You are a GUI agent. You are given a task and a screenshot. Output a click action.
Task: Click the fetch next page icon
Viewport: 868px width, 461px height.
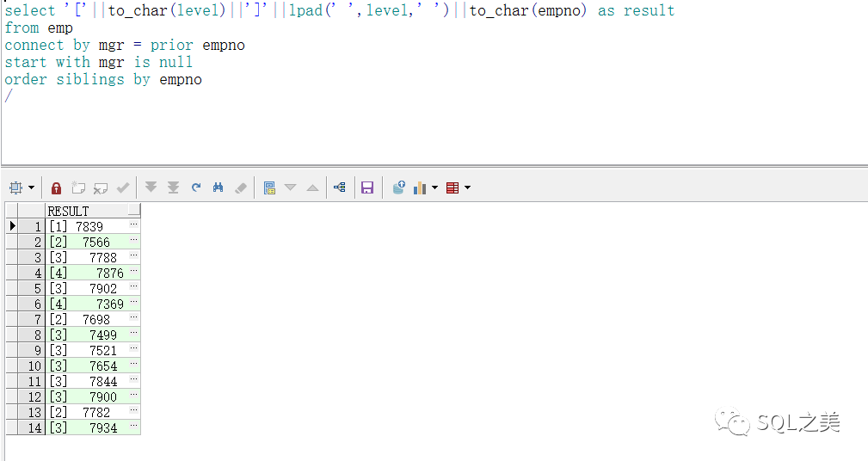click(x=151, y=187)
